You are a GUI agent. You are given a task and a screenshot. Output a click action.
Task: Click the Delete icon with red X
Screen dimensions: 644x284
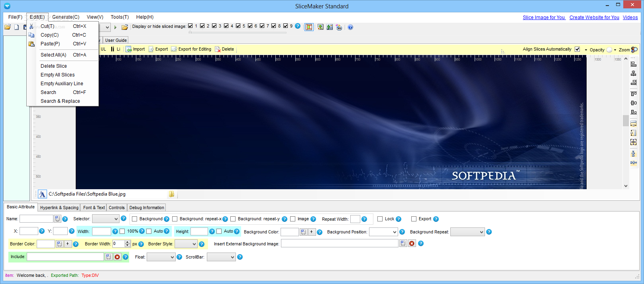pyautogui.click(x=218, y=49)
